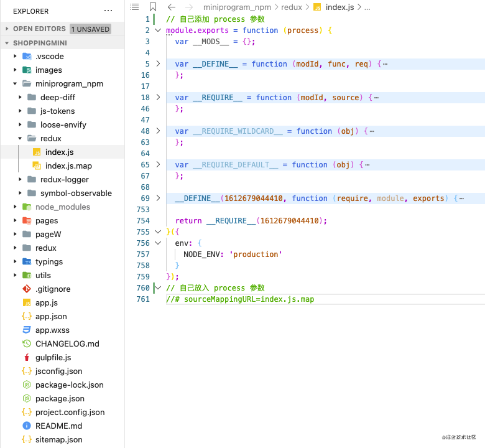
Task: Unfold the __DEFINE__ function at line 5
Action: [158, 64]
